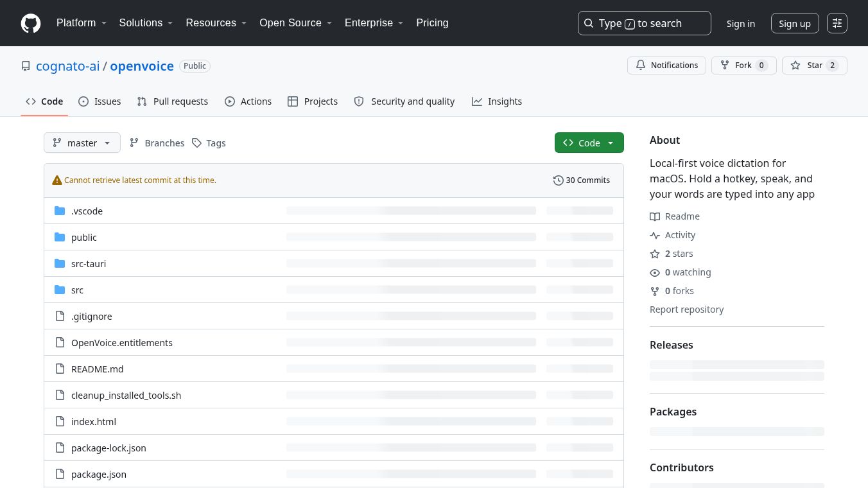Click the .vscode folder icon
Image resolution: width=868 pixels, height=488 pixels.
(60, 211)
